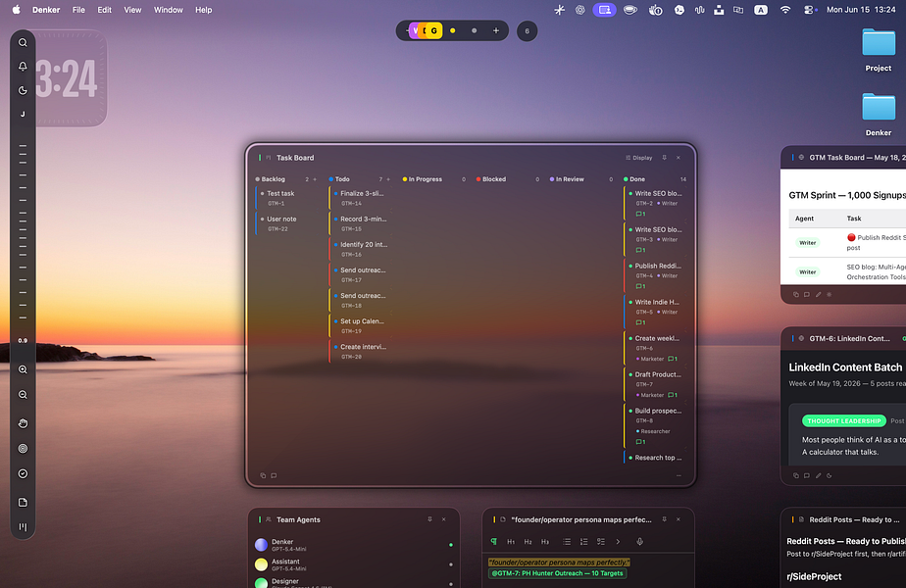Screen dimensions: 906x588
Task: Click the comment count on GTM-3 card
Action: (640, 250)
